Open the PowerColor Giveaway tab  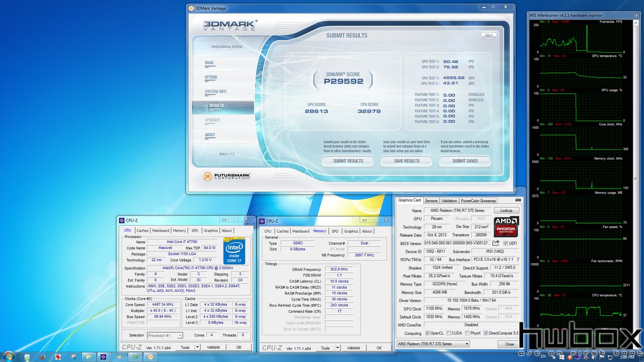click(x=478, y=201)
